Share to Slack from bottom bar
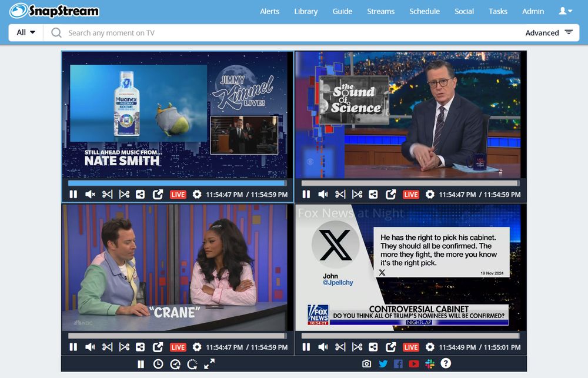The height and width of the screenshot is (378, 588). [430, 364]
